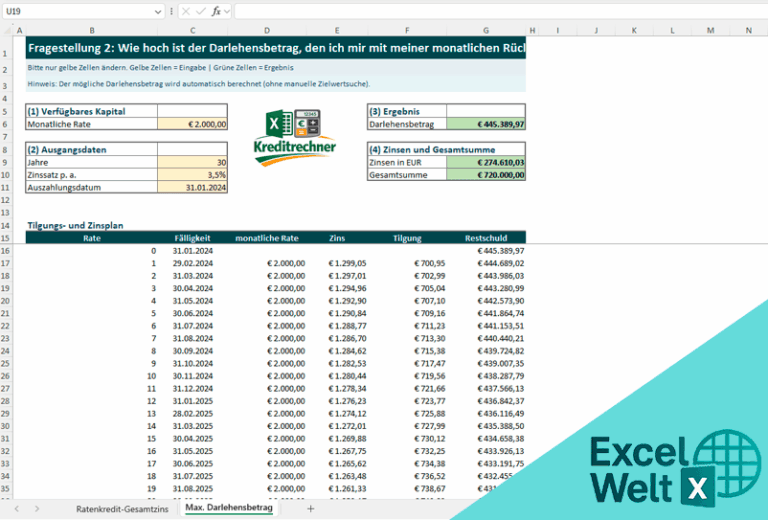Screen dimensions: 768x520
Task: Select the Max. Darlehensbetrag sheet tab
Action: click(229, 508)
